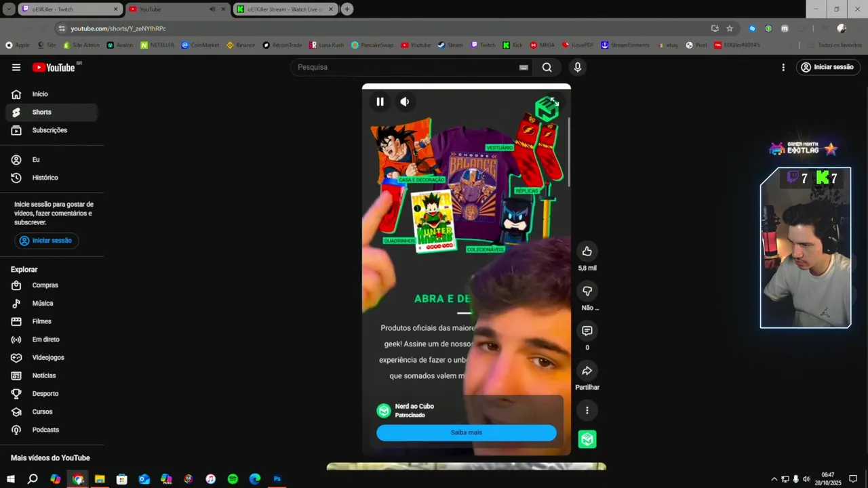Open the MEGA bookmark
This screenshot has width=868, height=488.
click(x=542, y=45)
